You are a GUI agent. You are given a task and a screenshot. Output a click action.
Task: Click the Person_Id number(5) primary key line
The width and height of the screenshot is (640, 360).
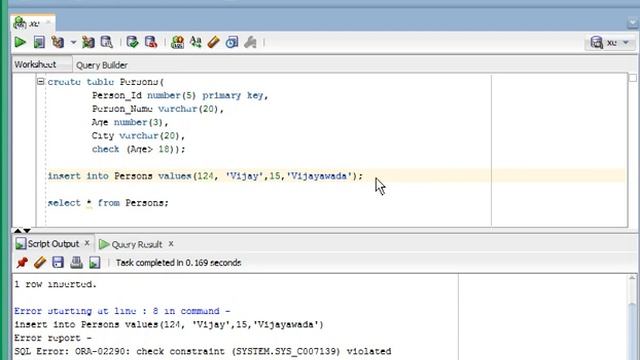tap(180, 96)
